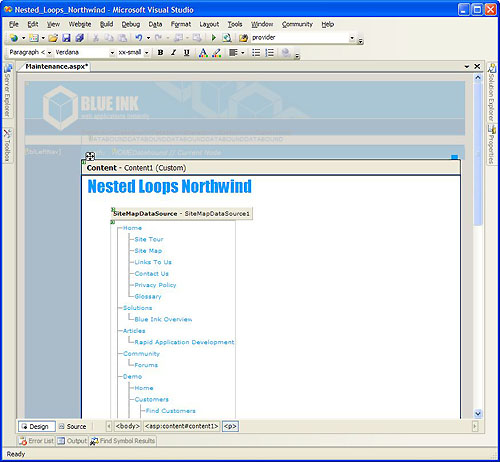Click the numbered list icon
This screenshot has width=500, height=462.
click(269, 53)
